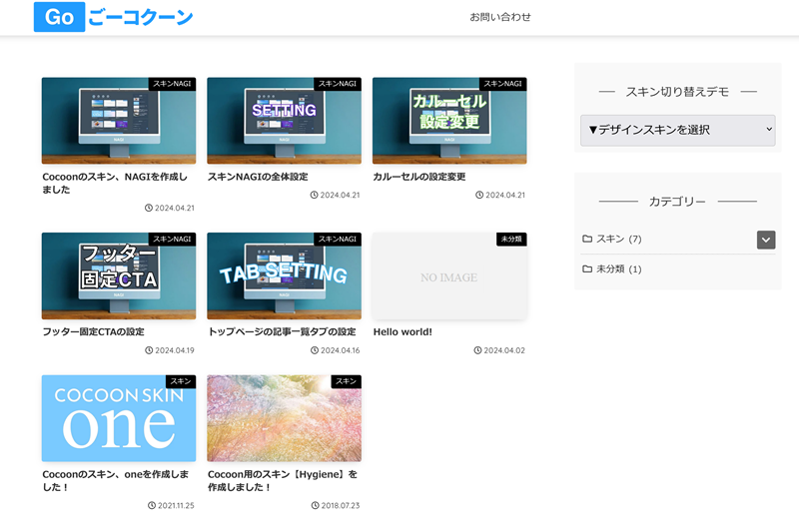Viewport: 799px width, 532px height.
Task: Open post title スキンNAGIの全体設定
Action: [258, 177]
